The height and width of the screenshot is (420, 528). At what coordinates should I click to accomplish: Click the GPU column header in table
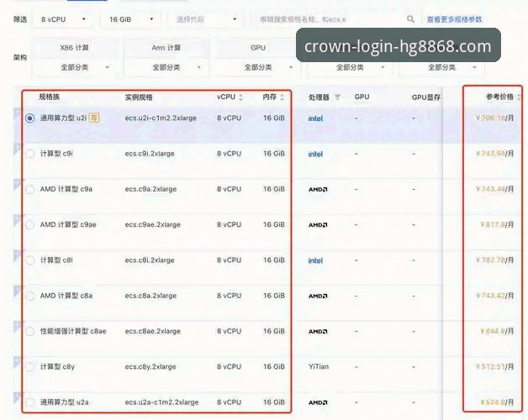pyautogui.click(x=362, y=97)
